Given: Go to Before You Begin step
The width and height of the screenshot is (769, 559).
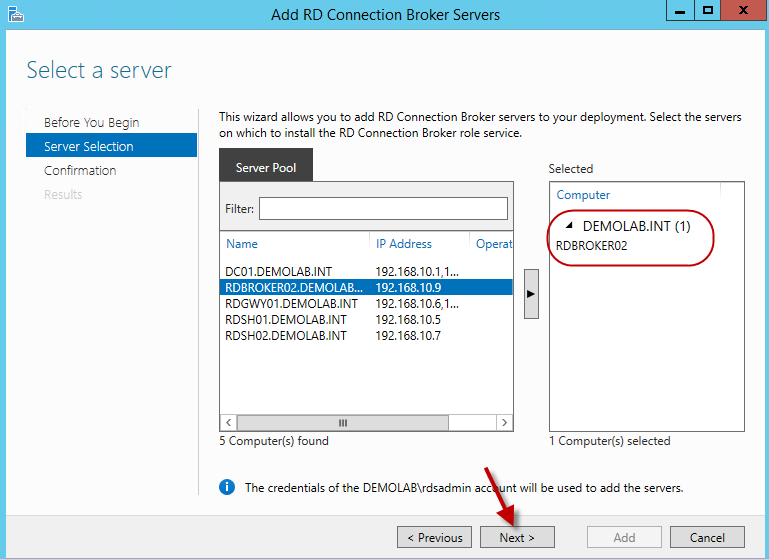Looking at the screenshot, I should pyautogui.click(x=91, y=122).
